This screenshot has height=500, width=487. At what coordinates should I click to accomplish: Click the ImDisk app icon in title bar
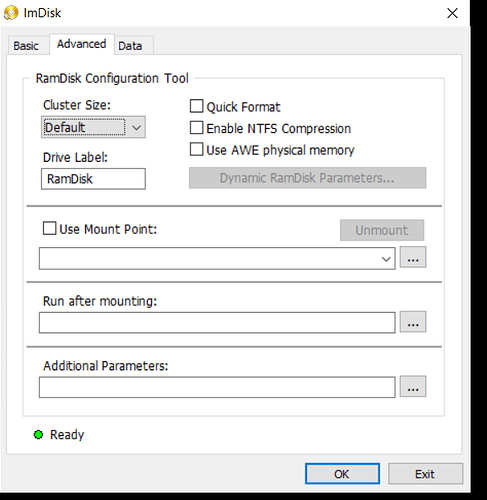(x=10, y=13)
